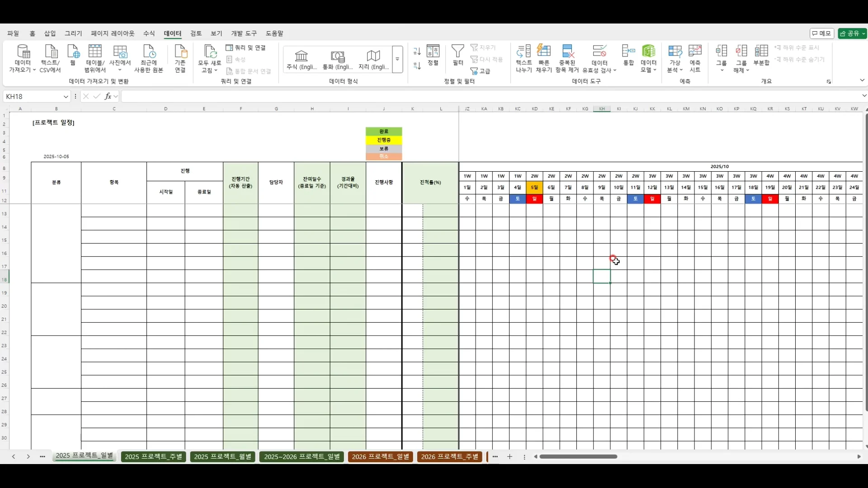Expand the data types gallery
This screenshot has height=488, width=868.
pos(397,59)
